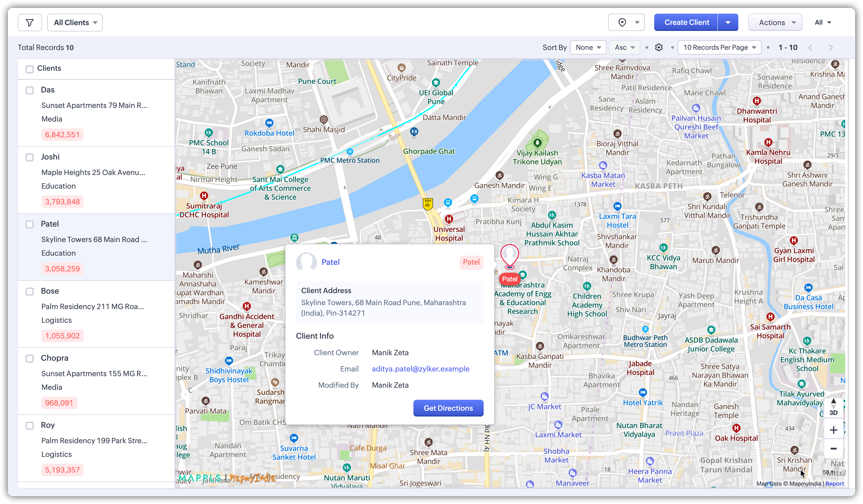Open the filter funnel icon
This screenshot has width=863, height=504.
pos(30,23)
